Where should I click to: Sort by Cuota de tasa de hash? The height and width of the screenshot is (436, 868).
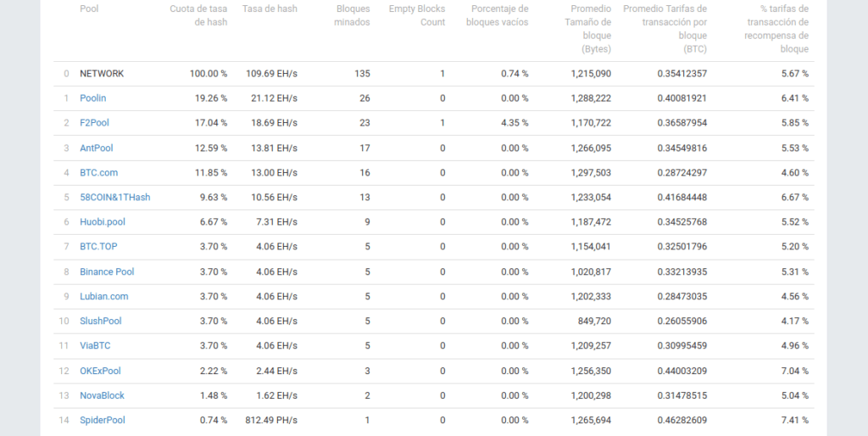[198, 15]
